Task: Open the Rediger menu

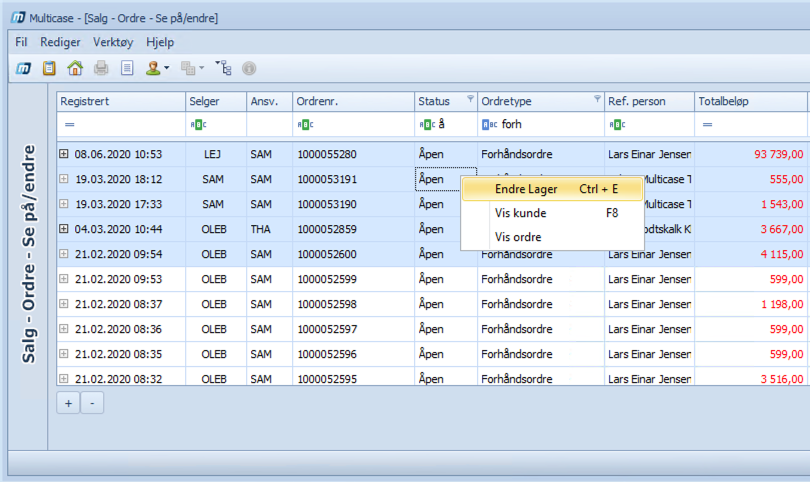Action: point(60,42)
